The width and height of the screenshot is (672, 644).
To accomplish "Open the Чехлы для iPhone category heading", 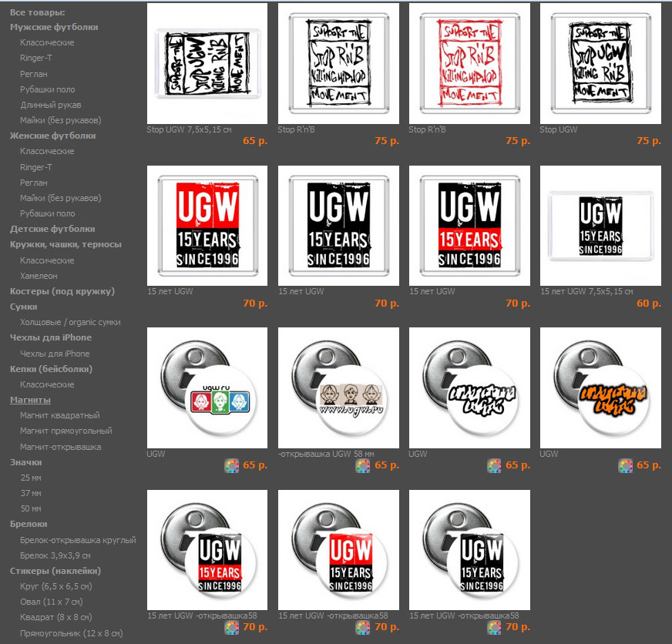I will tap(50, 337).
